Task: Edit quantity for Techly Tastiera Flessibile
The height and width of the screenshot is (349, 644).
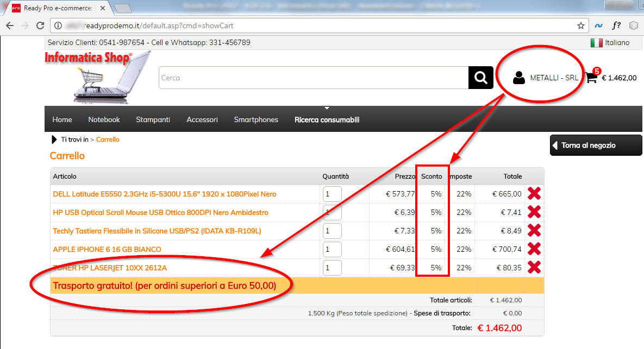Action: [x=332, y=231]
